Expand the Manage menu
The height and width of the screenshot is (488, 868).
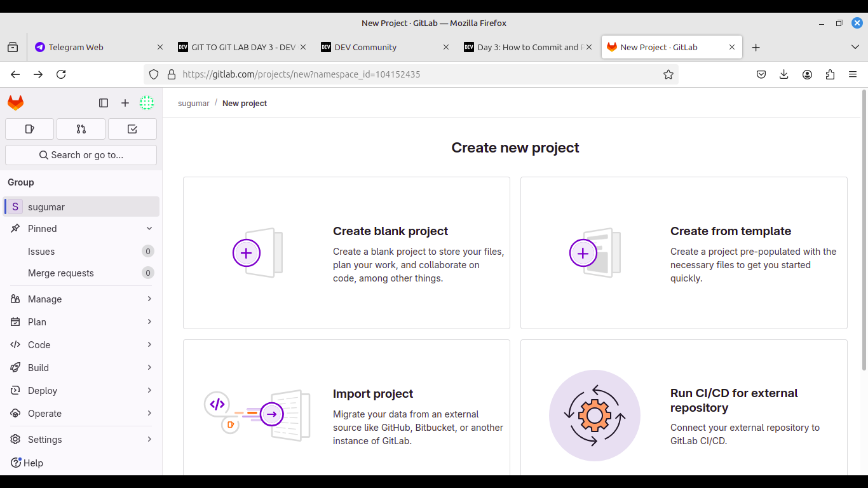point(81,299)
